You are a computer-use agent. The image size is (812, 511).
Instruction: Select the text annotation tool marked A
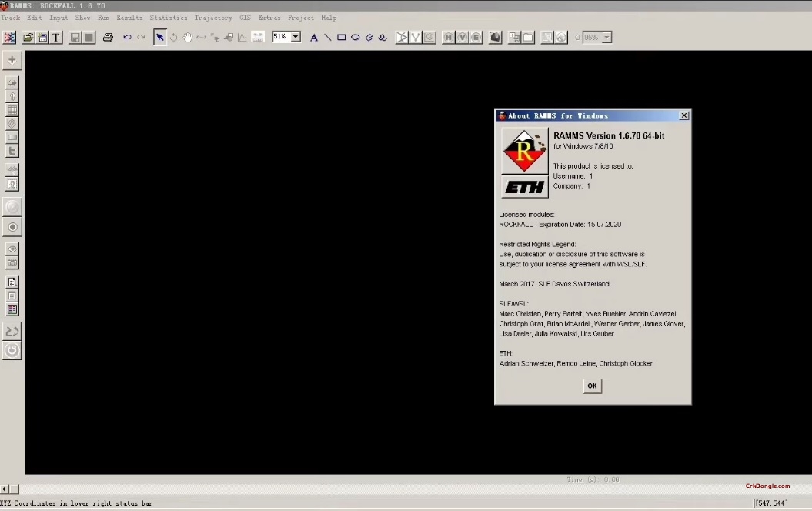pyautogui.click(x=313, y=36)
